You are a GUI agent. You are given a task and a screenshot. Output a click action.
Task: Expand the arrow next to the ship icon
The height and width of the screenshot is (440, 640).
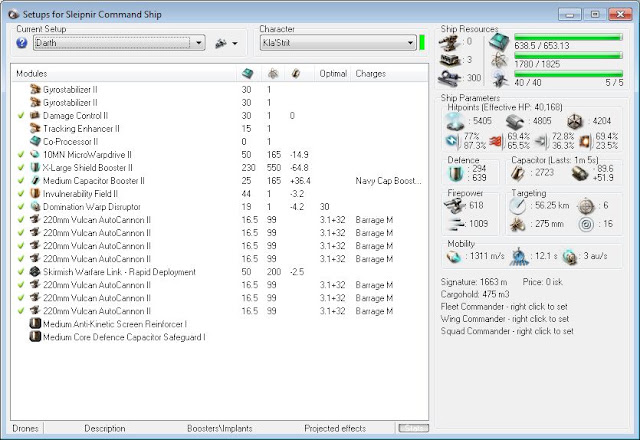point(235,43)
